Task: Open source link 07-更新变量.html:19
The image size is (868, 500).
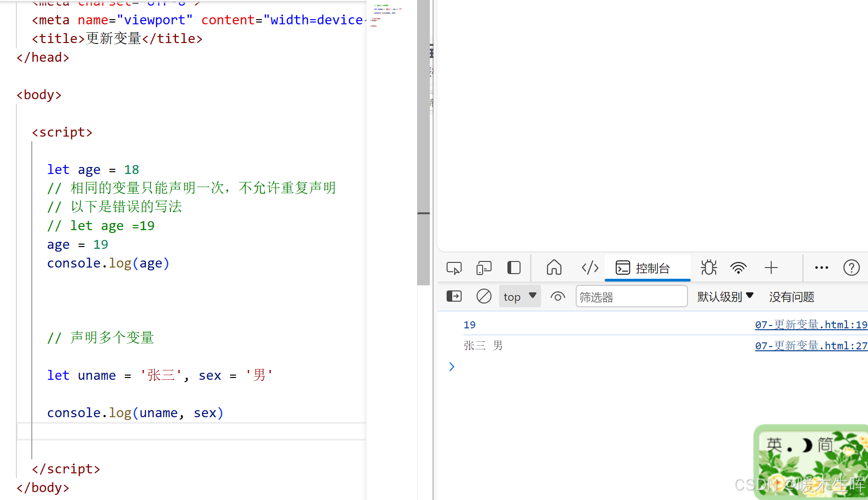Action: pos(811,325)
